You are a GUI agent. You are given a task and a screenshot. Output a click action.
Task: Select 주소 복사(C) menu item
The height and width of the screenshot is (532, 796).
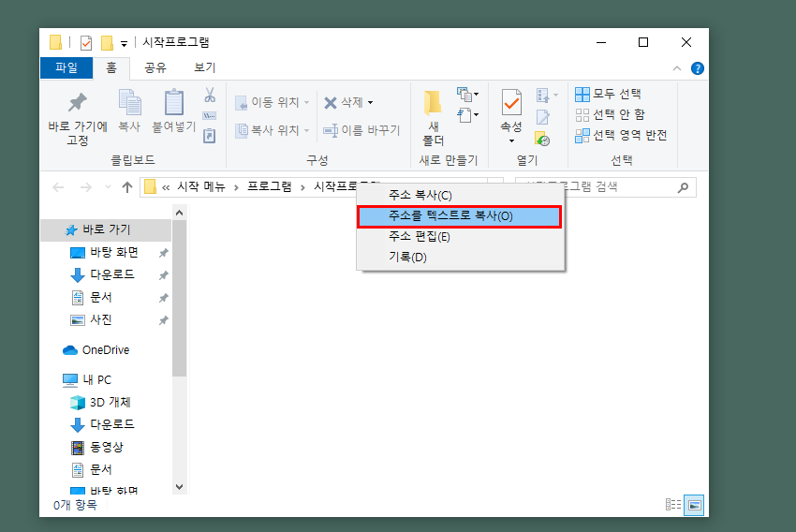click(461, 195)
